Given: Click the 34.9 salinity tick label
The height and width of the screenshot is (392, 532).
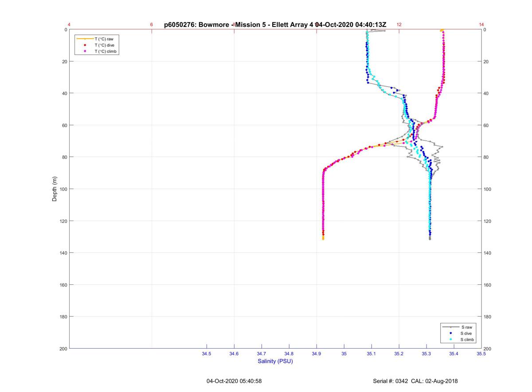Looking at the screenshot, I should tap(317, 354).
